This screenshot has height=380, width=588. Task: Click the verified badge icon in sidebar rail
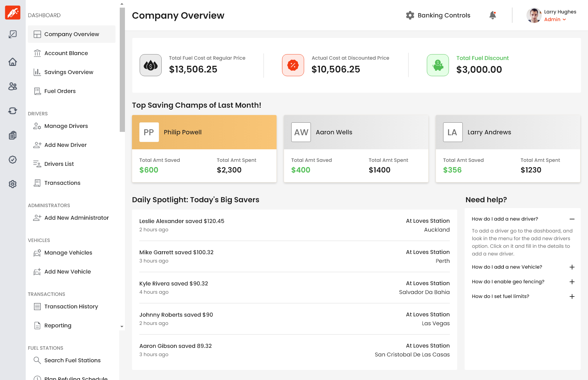point(13,159)
